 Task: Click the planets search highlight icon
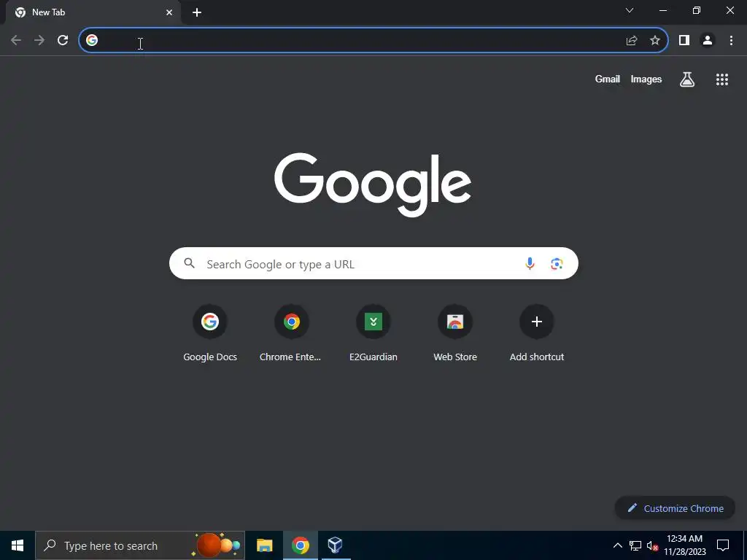pos(217,545)
